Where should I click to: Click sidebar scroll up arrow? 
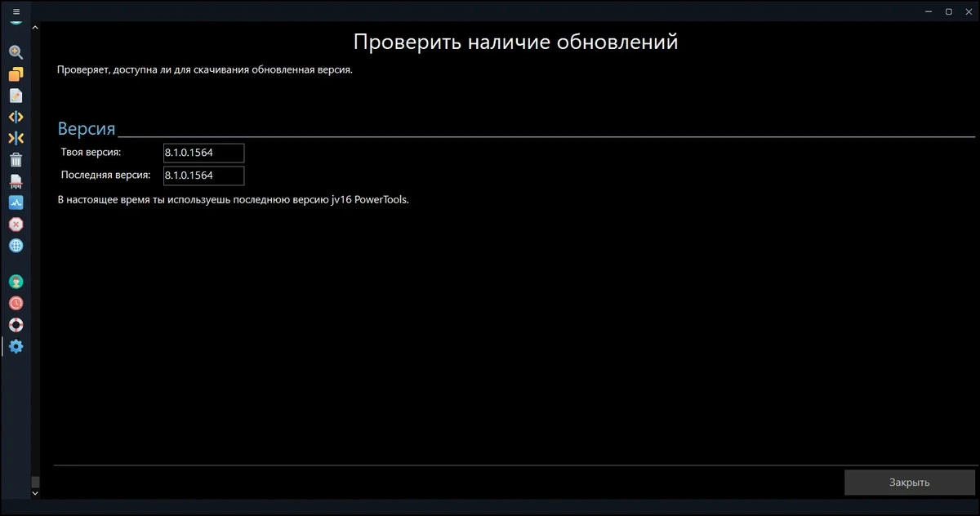tap(35, 27)
